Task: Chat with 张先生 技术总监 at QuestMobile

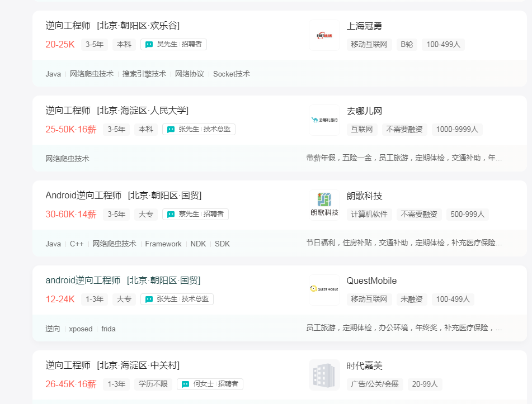Action: click(x=177, y=299)
